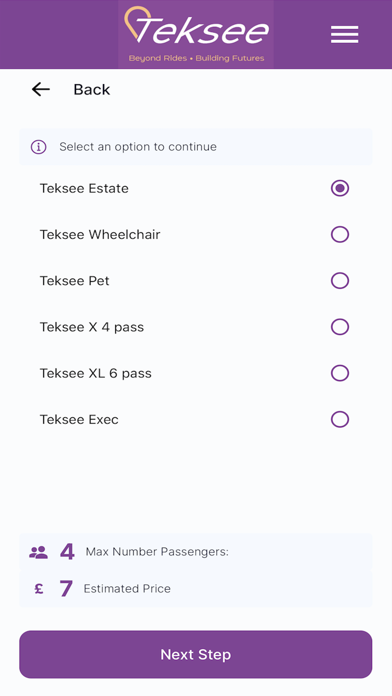Click the Next Step button
The image size is (392, 696).
click(196, 654)
